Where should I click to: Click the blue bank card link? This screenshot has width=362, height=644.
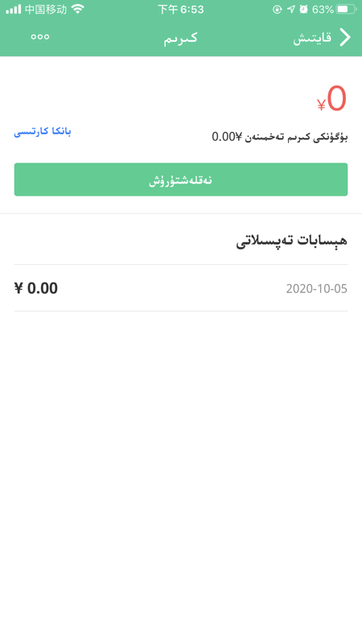tap(43, 132)
